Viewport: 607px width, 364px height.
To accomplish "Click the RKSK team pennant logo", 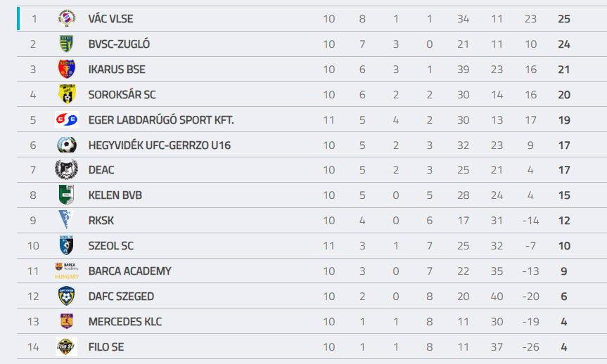I will pos(66,221).
